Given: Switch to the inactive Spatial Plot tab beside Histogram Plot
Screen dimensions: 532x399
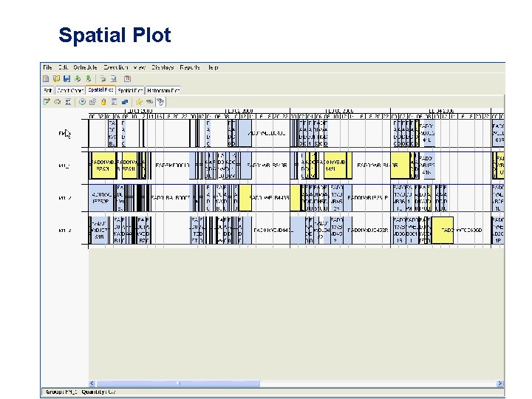Looking at the screenshot, I should point(130,91).
